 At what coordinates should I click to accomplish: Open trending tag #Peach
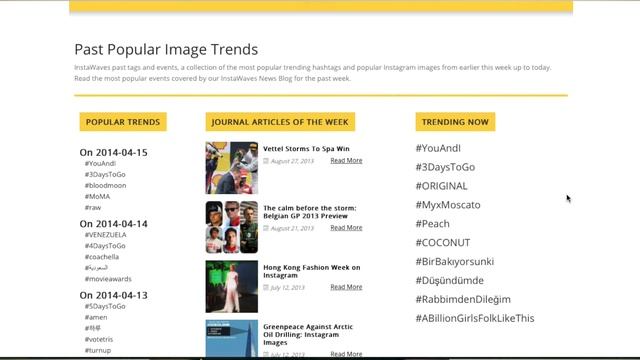pyautogui.click(x=433, y=224)
